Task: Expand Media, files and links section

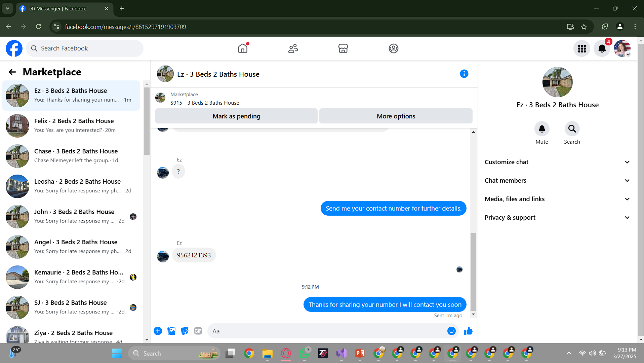Action: coord(557,199)
